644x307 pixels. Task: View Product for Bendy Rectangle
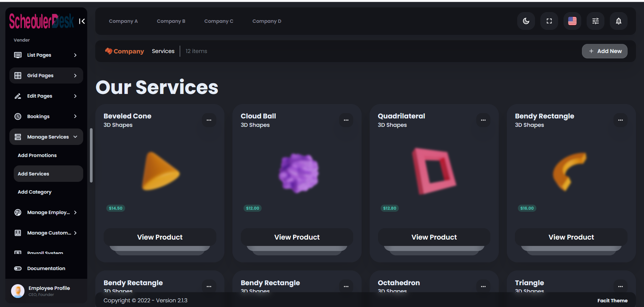point(571,237)
